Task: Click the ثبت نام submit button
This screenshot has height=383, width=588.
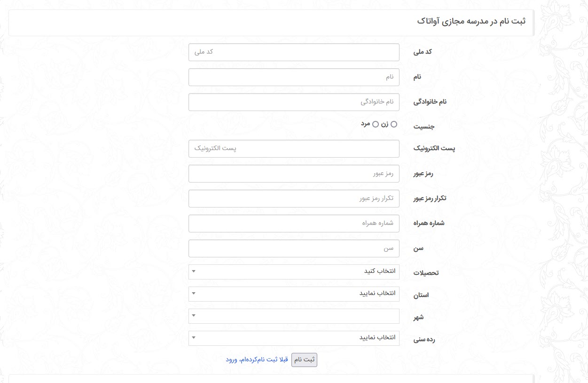Action: [304, 359]
